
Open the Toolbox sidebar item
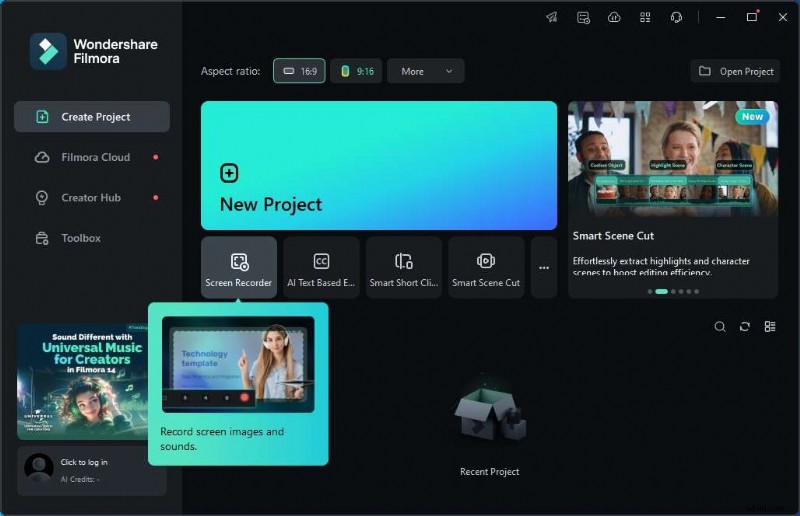[x=81, y=238]
